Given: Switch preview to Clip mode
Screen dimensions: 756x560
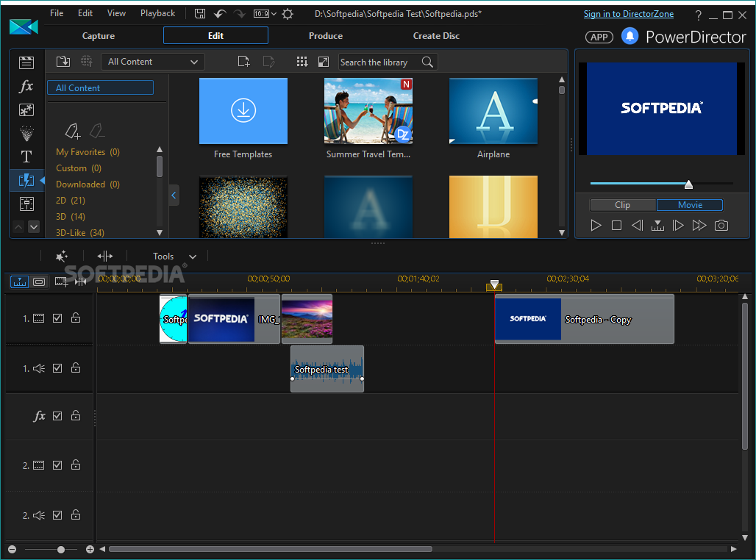Looking at the screenshot, I should (622, 205).
